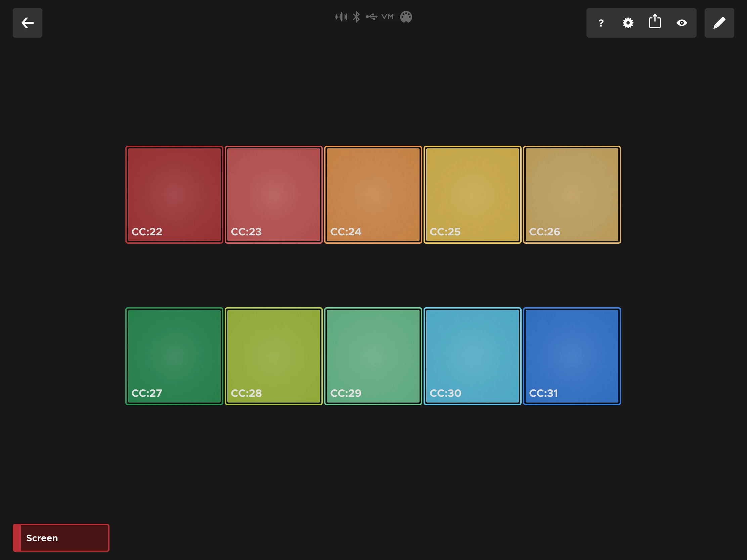The image size is (747, 560).
Task: Go back using the arrow button
Action: point(27,22)
